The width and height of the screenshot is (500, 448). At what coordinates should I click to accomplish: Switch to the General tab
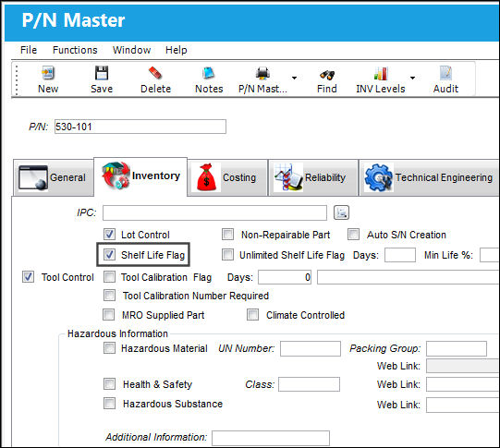[x=54, y=177]
